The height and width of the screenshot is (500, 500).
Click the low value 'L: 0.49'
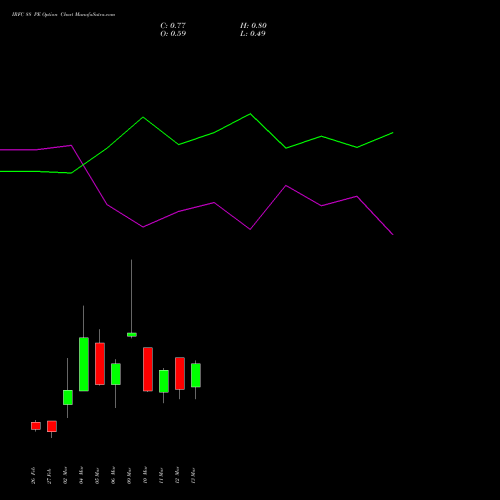[x=253, y=34]
